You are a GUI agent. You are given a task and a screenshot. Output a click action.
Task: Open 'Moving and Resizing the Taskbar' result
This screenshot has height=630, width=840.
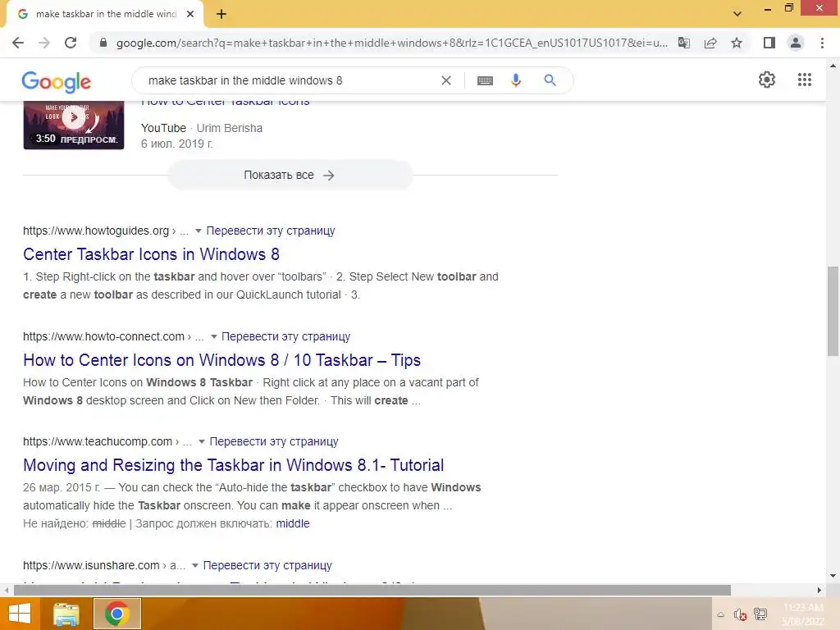234,465
